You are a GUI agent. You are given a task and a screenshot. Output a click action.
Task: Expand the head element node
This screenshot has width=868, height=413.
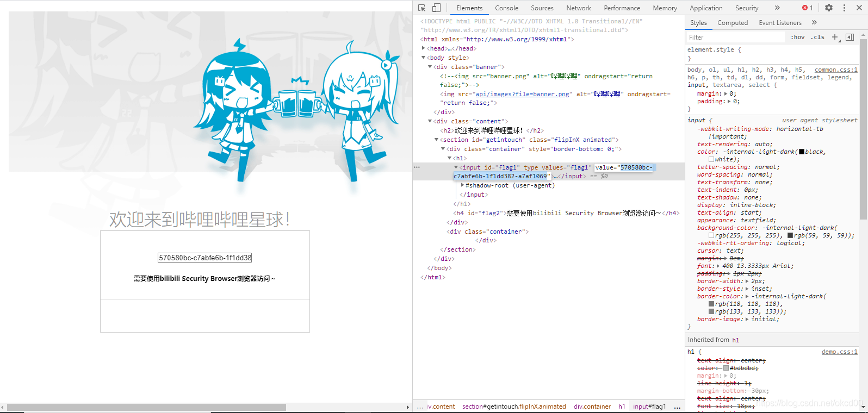click(x=424, y=48)
